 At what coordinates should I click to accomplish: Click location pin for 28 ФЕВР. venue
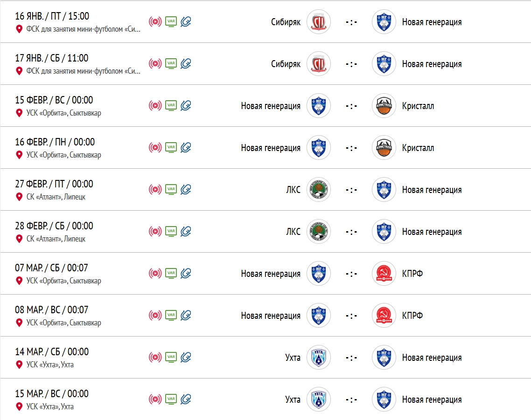19,239
